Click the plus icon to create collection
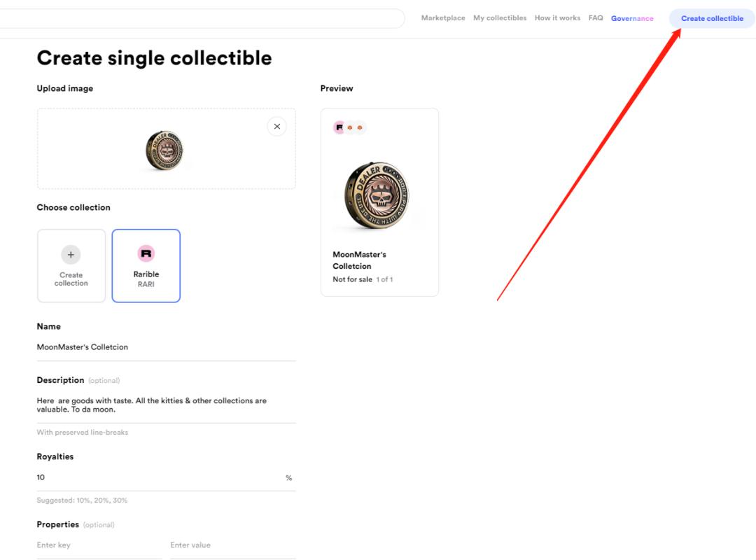The width and height of the screenshot is (756, 560). point(71,254)
